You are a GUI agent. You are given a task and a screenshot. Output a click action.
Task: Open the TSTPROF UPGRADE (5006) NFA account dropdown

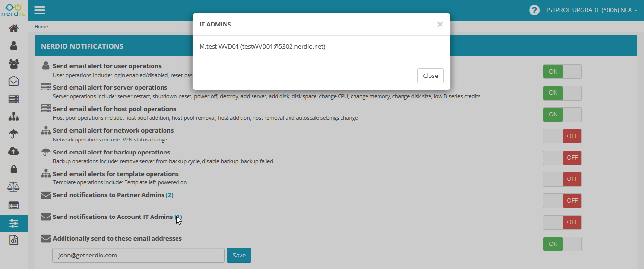point(591,10)
